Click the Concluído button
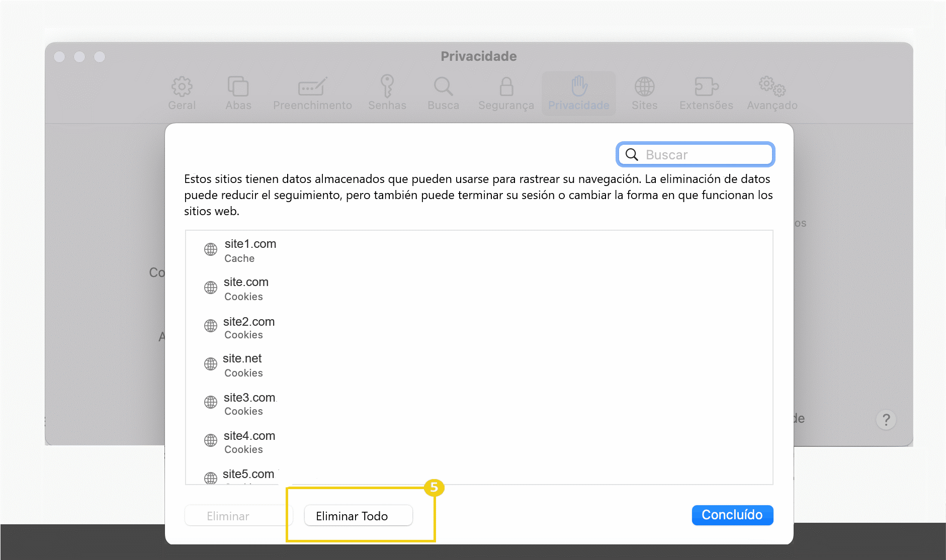The width and height of the screenshot is (946, 560). (732, 515)
